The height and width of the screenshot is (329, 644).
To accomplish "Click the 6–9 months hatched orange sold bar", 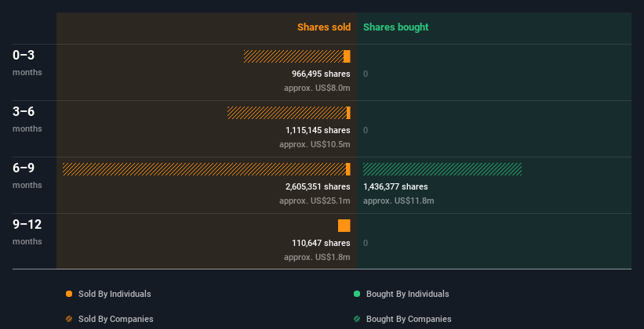I will (x=205, y=169).
